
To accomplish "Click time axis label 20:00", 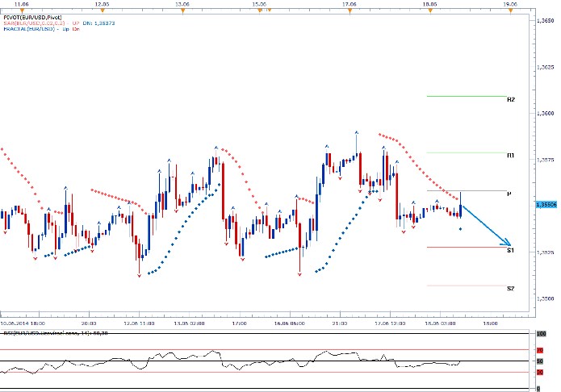I will (89, 323).
